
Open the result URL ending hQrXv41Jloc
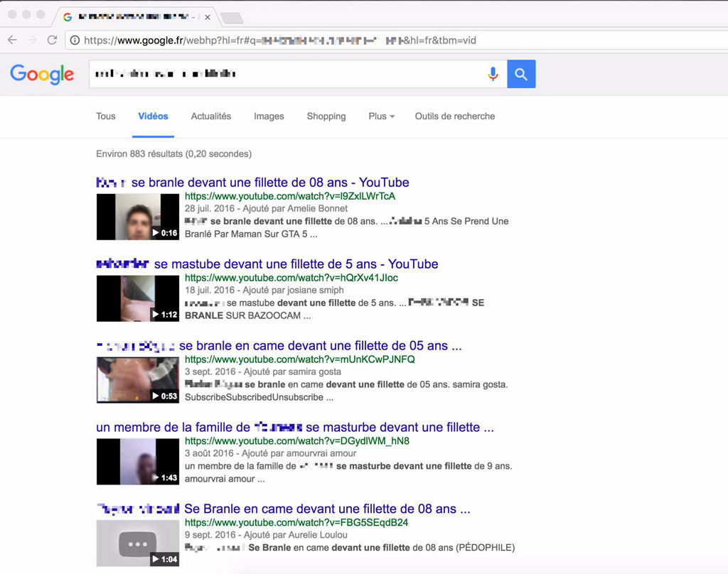(x=291, y=278)
